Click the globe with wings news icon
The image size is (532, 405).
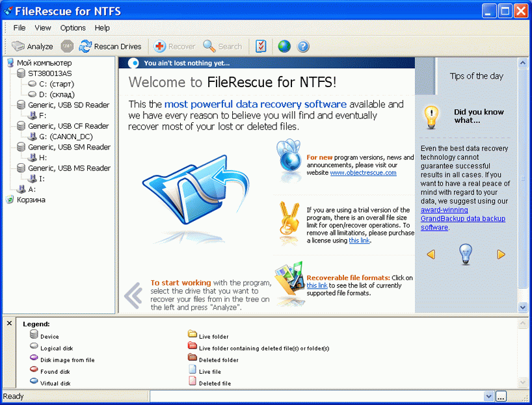tap(289, 156)
